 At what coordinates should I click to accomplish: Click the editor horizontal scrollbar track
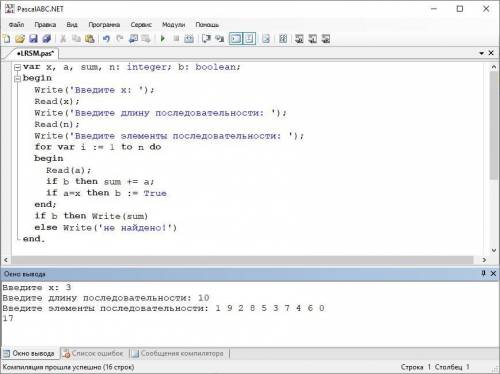coord(243,260)
